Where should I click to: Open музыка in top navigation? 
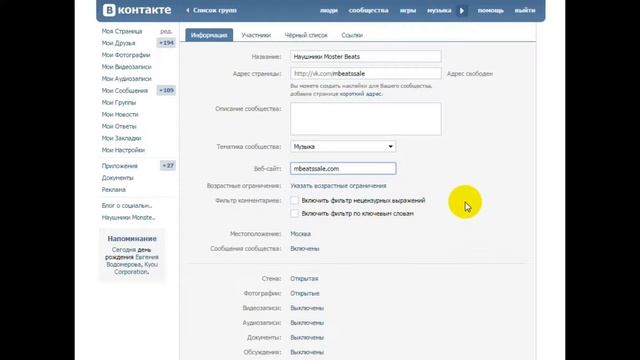click(439, 10)
